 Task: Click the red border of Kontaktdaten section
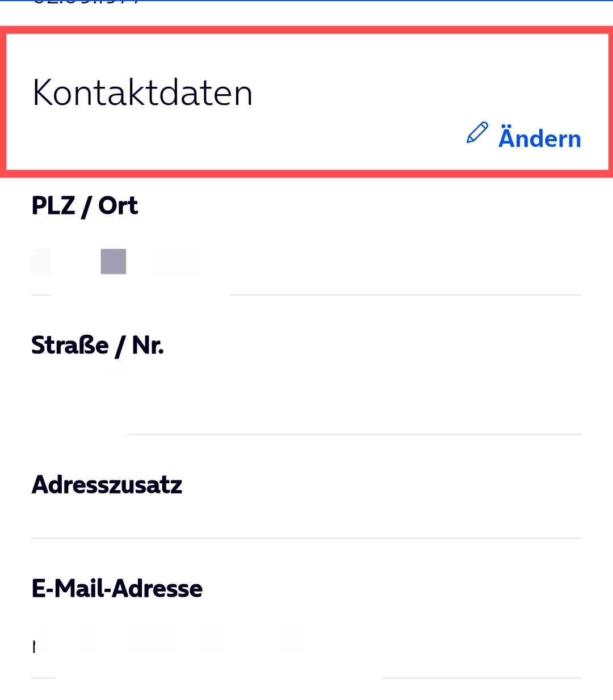[306, 30]
